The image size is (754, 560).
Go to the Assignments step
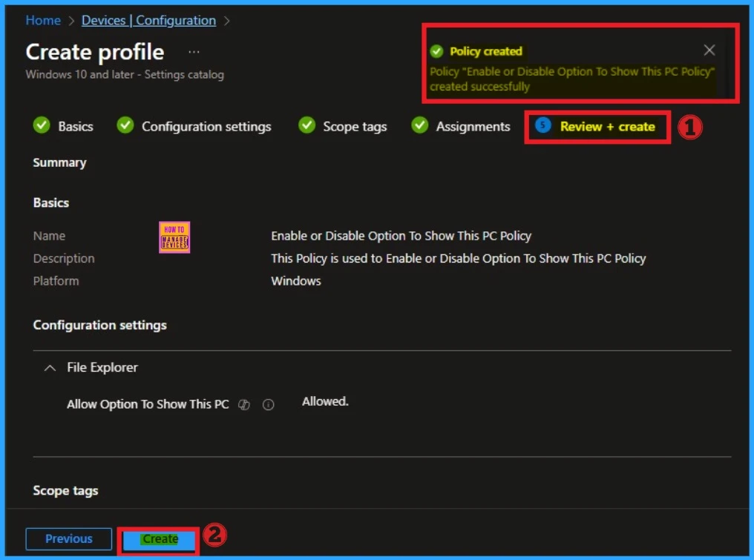[x=473, y=126]
